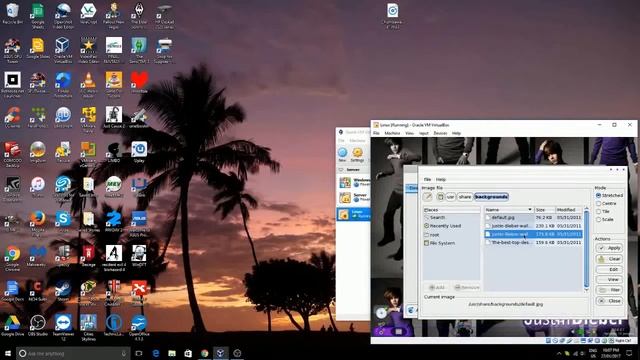Go to 'backgrounds' path breadcrumb

pyautogui.click(x=491, y=197)
